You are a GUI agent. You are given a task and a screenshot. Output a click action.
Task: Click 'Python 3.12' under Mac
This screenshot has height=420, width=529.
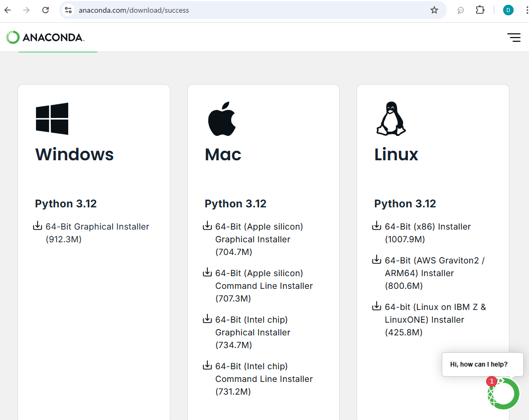[x=235, y=204]
